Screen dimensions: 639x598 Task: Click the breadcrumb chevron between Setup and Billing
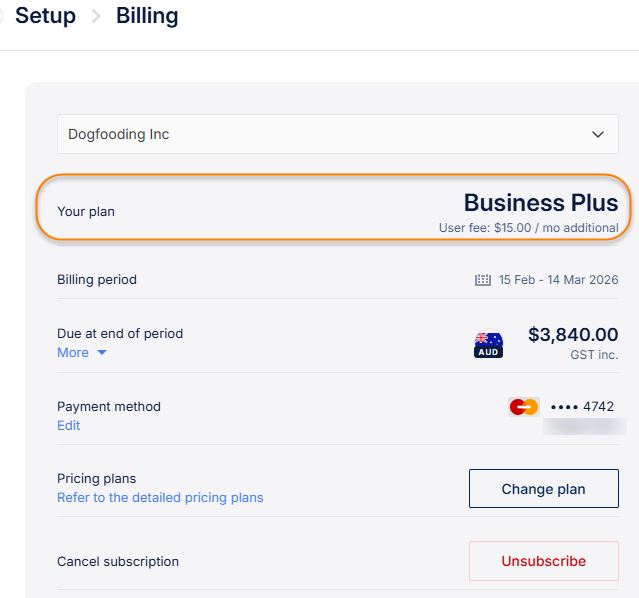tap(96, 17)
